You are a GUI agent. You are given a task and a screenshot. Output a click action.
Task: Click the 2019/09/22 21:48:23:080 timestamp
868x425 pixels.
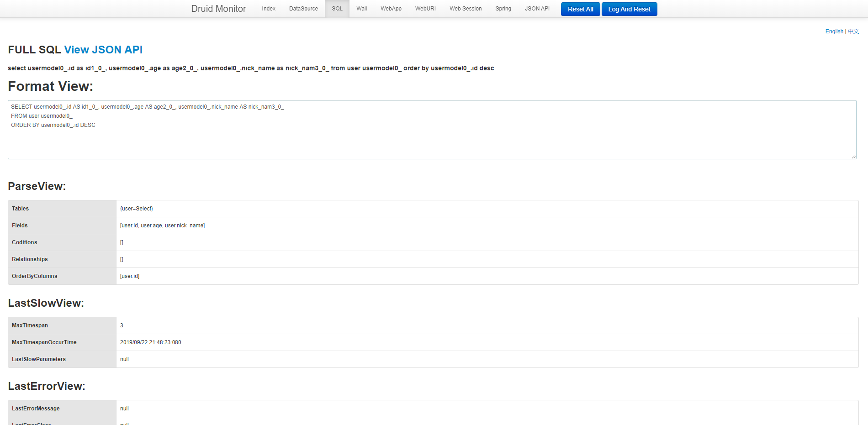pyautogui.click(x=151, y=342)
